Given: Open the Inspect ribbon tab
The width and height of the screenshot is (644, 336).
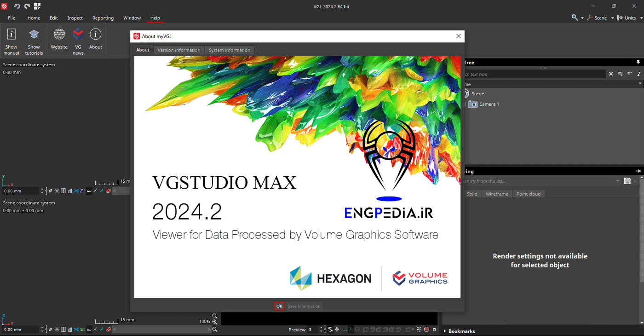Looking at the screenshot, I should (x=75, y=18).
